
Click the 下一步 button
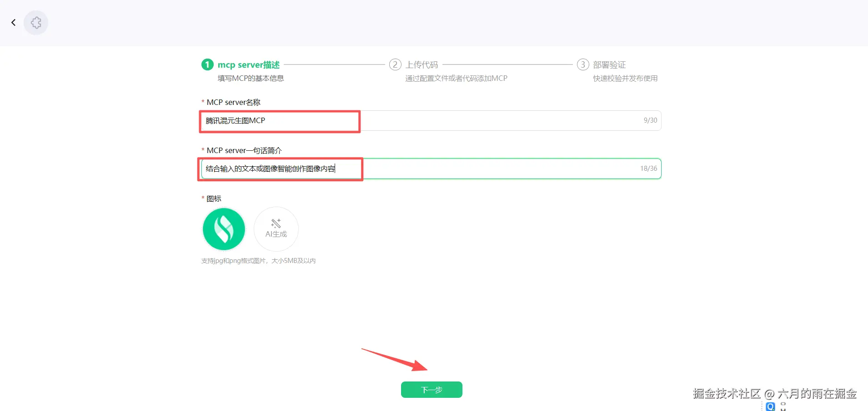(431, 390)
